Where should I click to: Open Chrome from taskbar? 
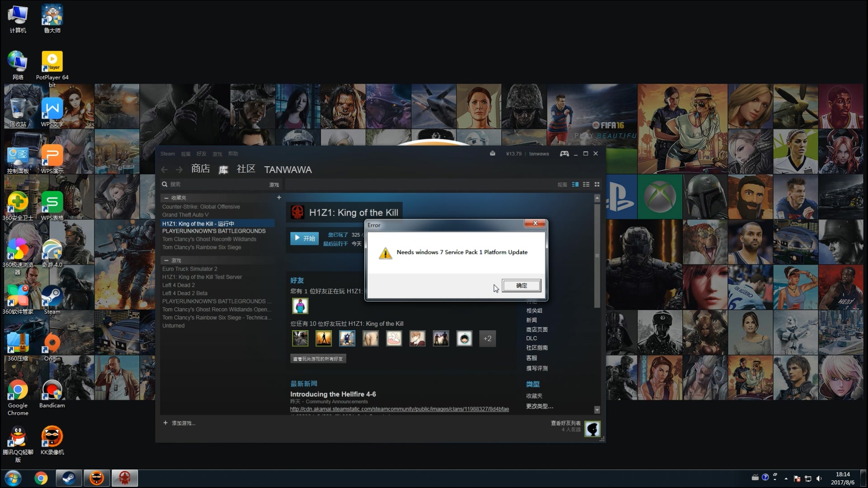[x=41, y=478]
